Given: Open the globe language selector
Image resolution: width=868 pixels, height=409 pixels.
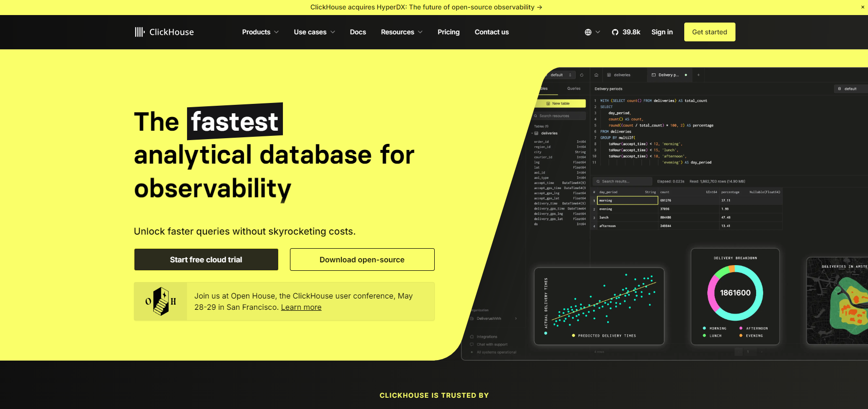Looking at the screenshot, I should click(588, 32).
